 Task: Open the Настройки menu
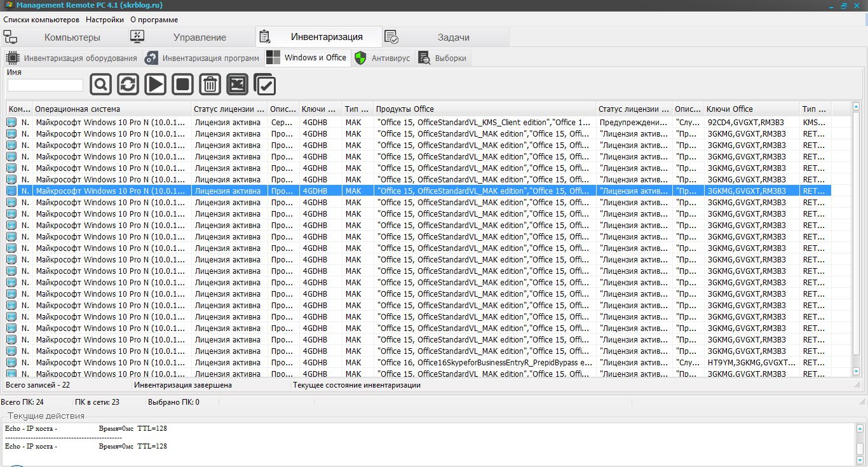click(105, 20)
